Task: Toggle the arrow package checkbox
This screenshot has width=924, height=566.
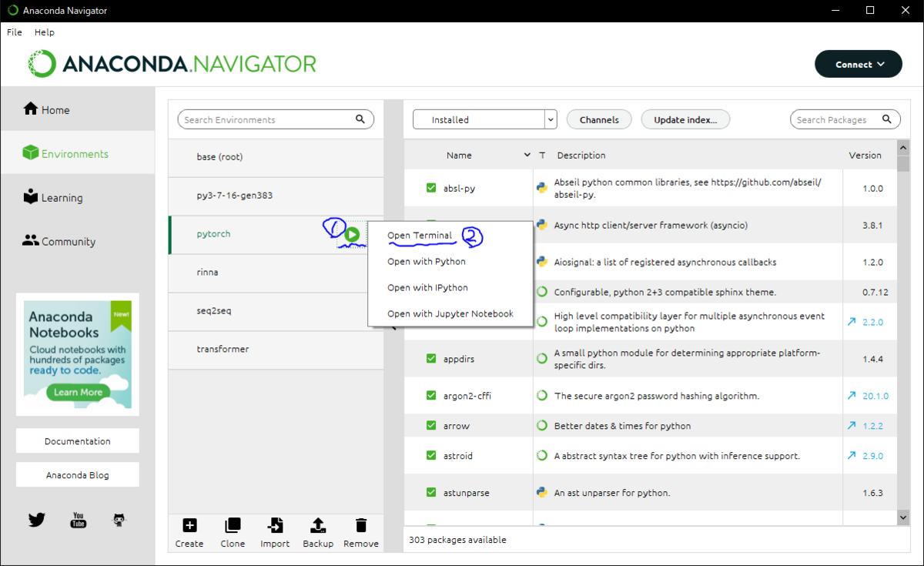Action: [x=431, y=426]
